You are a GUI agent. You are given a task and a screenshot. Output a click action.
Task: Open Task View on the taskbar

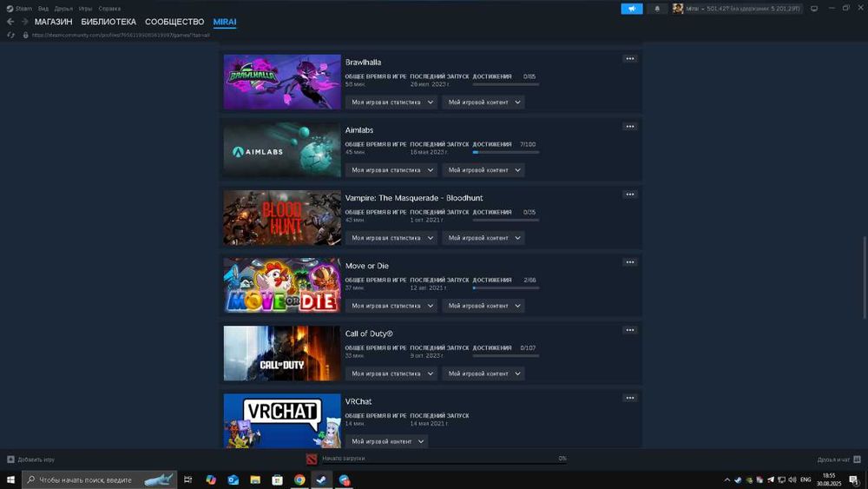(187, 479)
